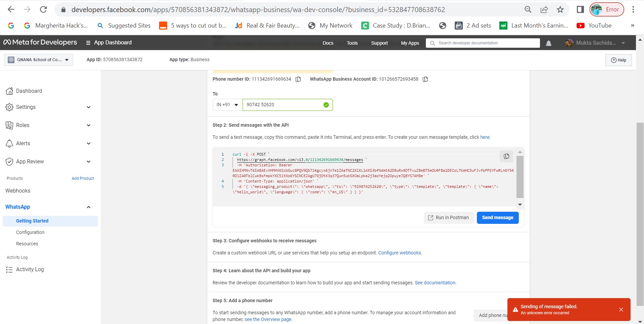Click the code box scroll up arrow

click(x=520, y=152)
